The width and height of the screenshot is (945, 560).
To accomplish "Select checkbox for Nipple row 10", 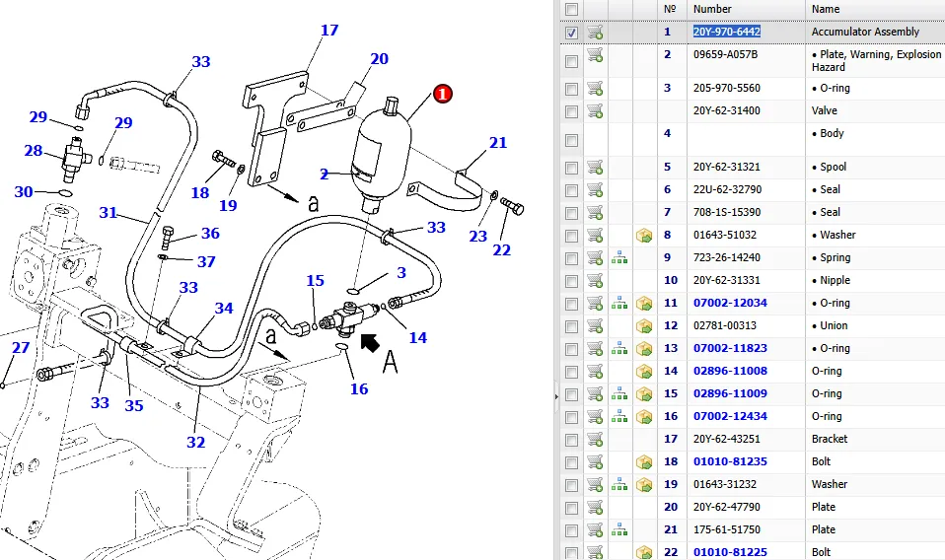I will [571, 281].
